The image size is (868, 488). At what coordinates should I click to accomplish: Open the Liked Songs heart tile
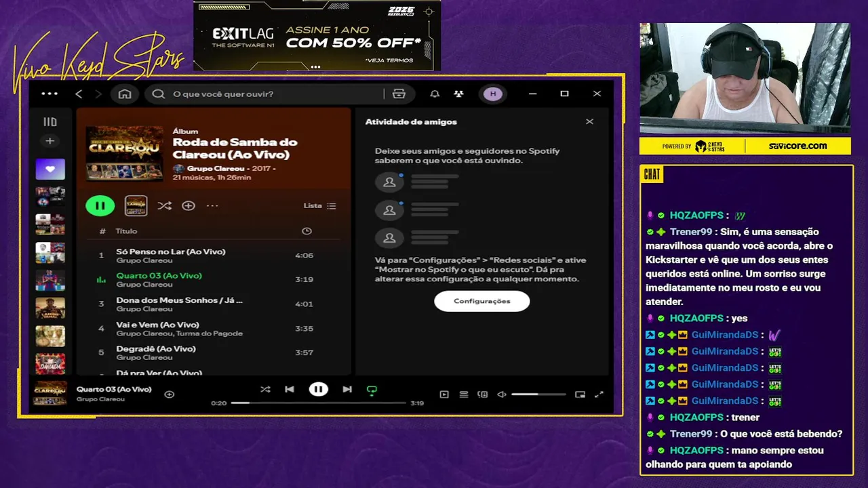coord(50,169)
